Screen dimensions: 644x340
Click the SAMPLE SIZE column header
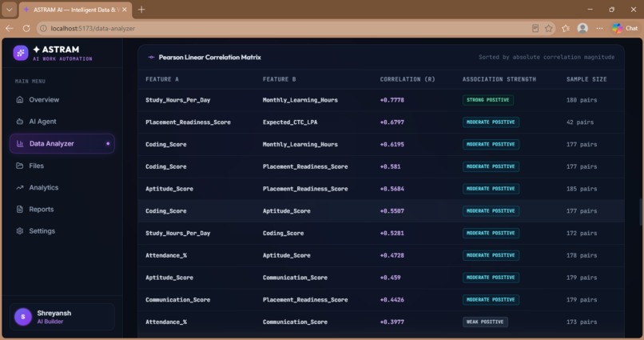click(x=586, y=79)
